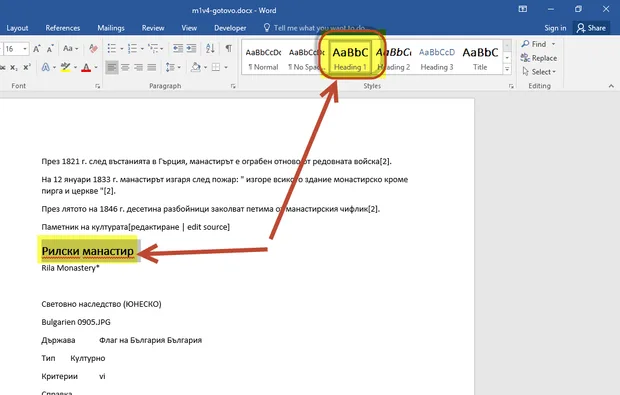The image size is (620, 395).
Task: Apply the No Spacing style
Action: pyautogui.click(x=306, y=59)
